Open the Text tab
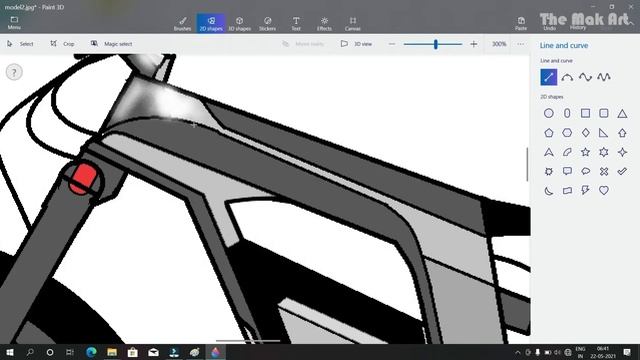This screenshot has width=640, height=360. tap(296, 24)
